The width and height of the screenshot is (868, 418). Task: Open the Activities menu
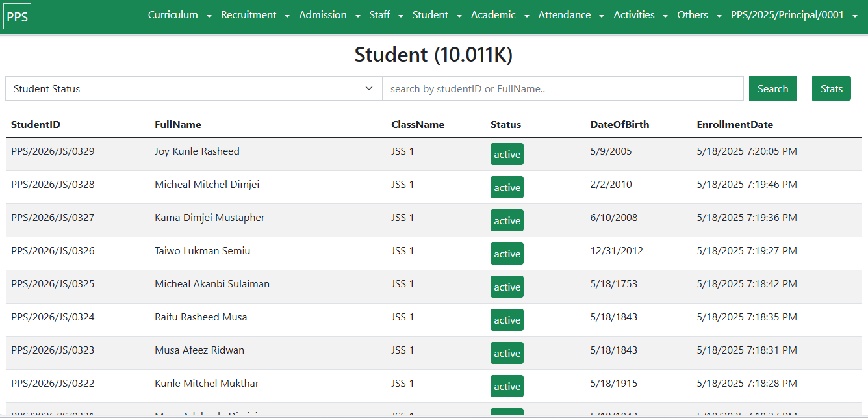click(x=641, y=15)
